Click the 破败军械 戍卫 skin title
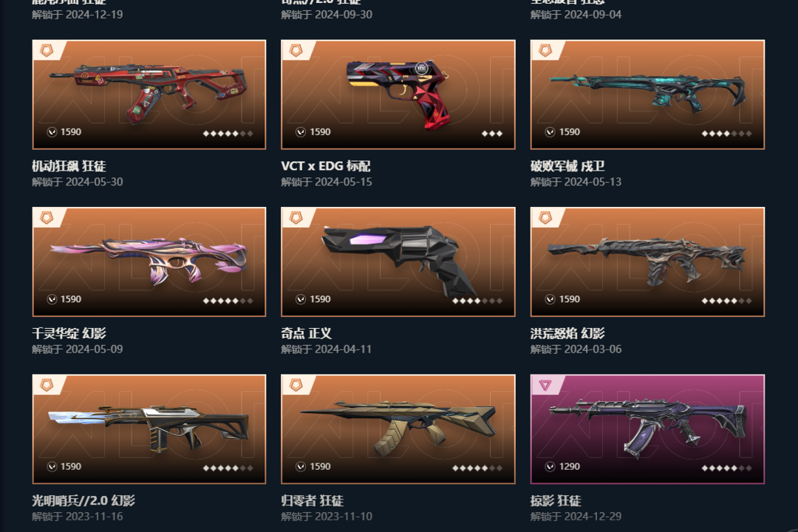Screen dimensions: 798x532 (567, 166)
